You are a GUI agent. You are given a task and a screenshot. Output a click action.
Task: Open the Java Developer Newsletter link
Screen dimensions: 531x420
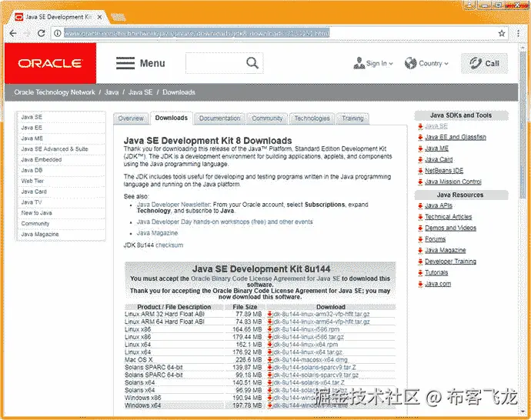[173, 205]
